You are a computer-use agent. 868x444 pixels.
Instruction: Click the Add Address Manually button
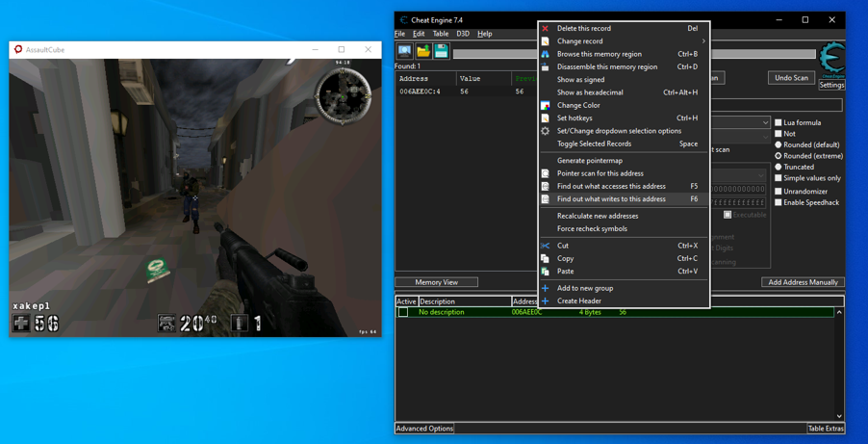coord(803,282)
